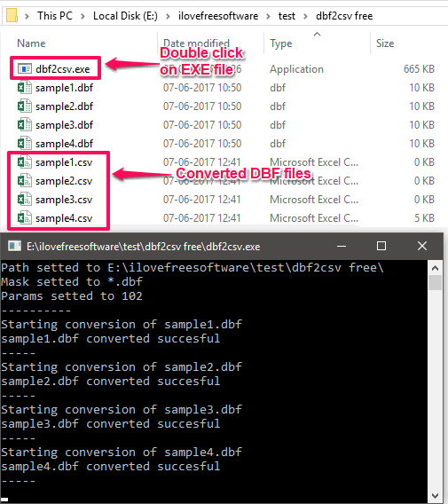This screenshot has height=504, width=448.
Task: Click sample4.csv date 07-06-2017 12:41
Action: pyautogui.click(x=202, y=218)
